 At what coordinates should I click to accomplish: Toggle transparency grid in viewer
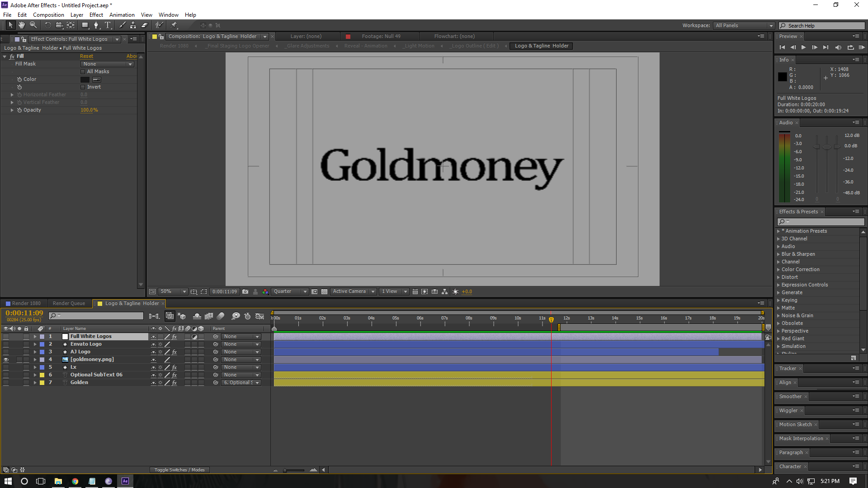point(324,292)
